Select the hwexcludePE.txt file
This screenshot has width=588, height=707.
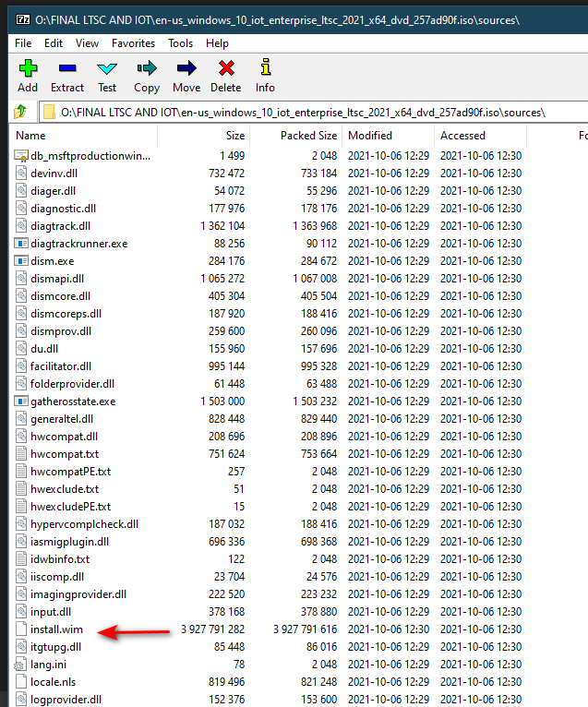point(70,507)
